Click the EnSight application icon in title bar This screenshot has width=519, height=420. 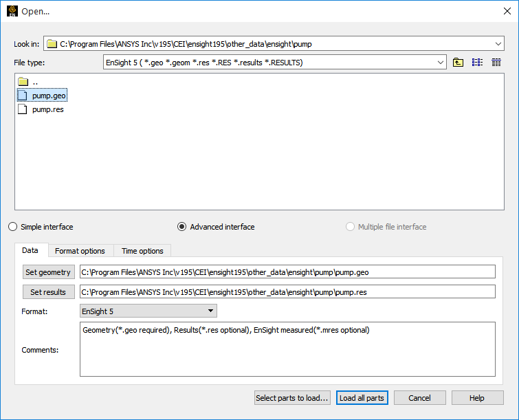point(12,11)
